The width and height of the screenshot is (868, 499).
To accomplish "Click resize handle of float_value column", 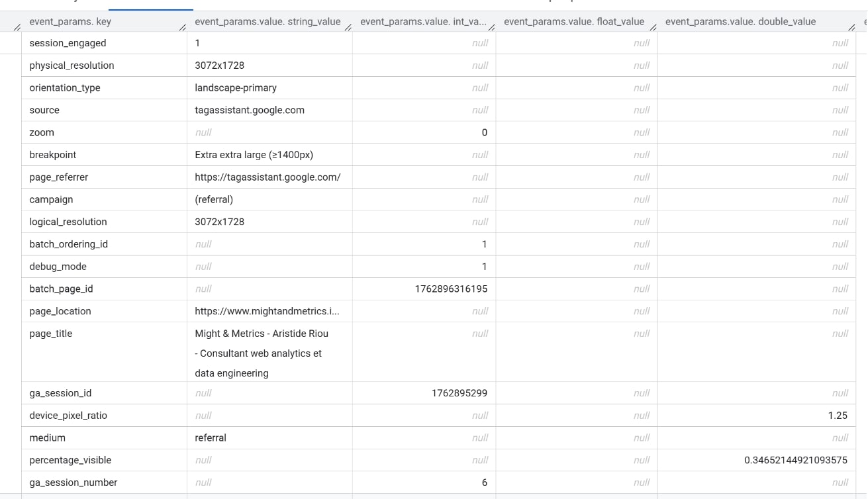I will (653, 28).
